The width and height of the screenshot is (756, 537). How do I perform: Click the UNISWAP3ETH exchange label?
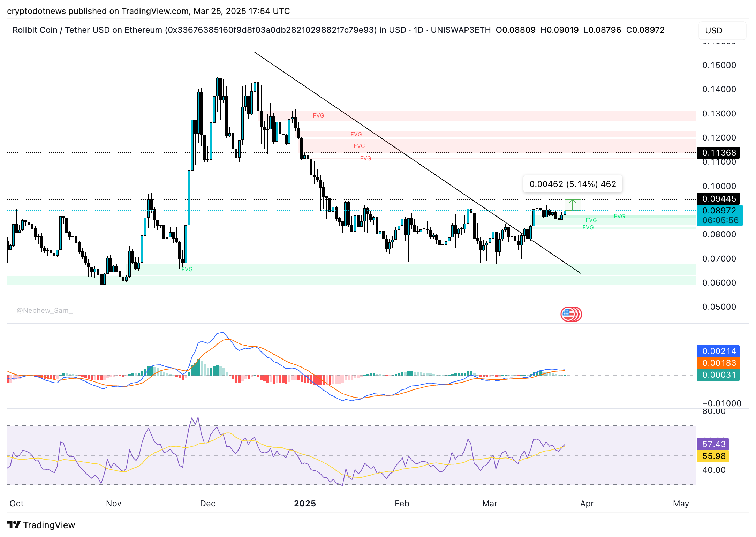461,30
